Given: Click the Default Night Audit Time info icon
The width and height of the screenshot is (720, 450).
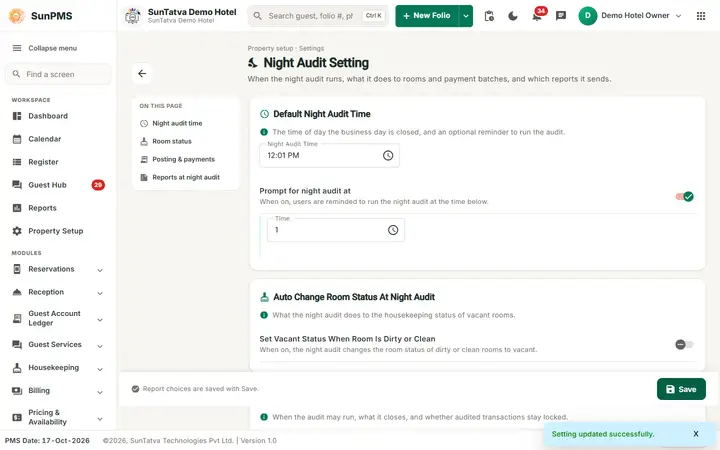Looking at the screenshot, I should tap(264, 132).
